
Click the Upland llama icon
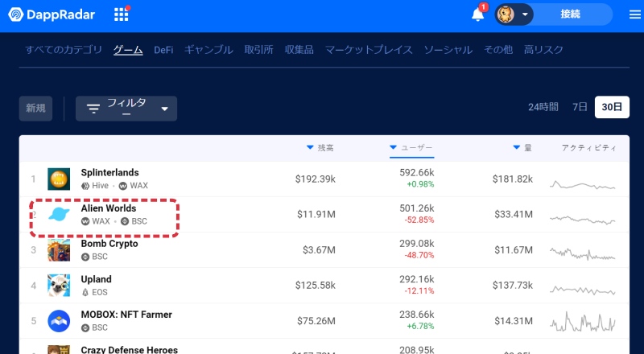click(59, 286)
